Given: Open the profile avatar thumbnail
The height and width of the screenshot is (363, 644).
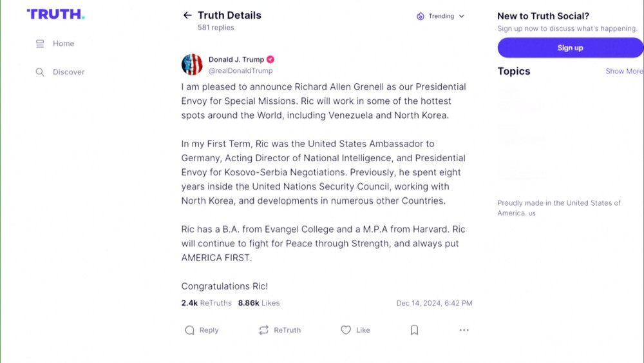Looking at the screenshot, I should pos(192,64).
